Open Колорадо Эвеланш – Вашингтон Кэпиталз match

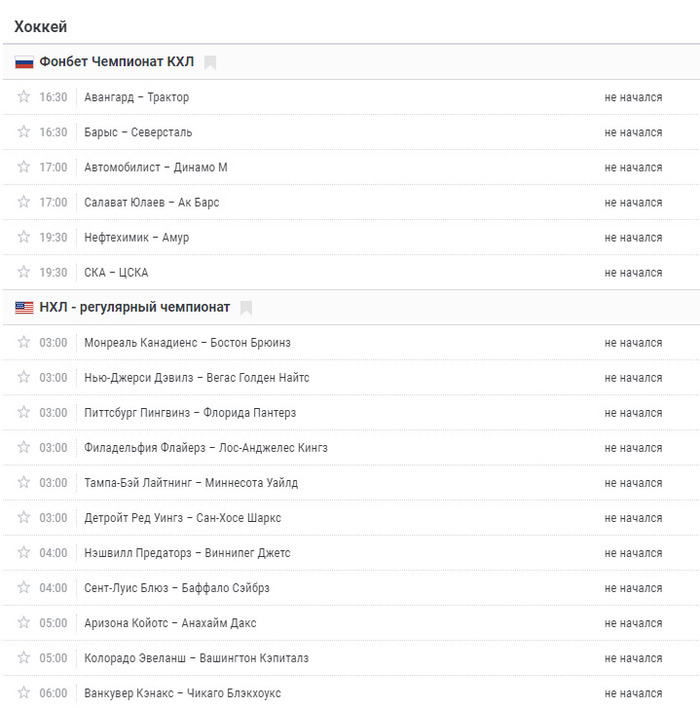196,658
